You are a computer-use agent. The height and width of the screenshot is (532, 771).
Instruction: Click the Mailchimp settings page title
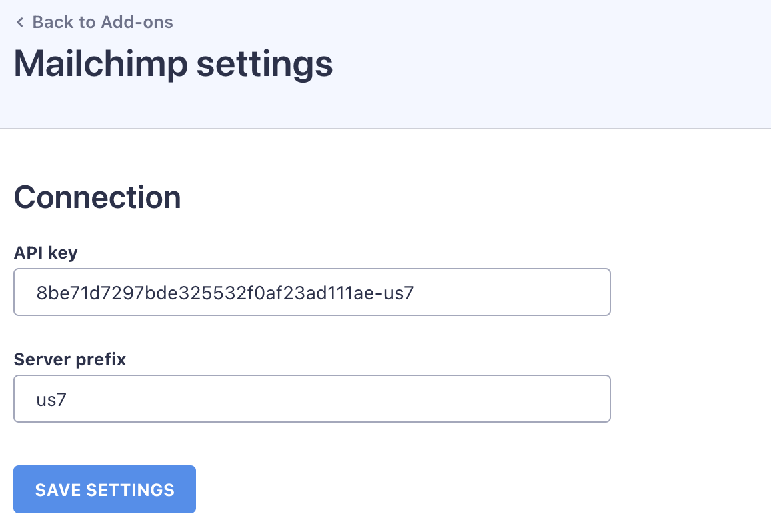pos(173,65)
